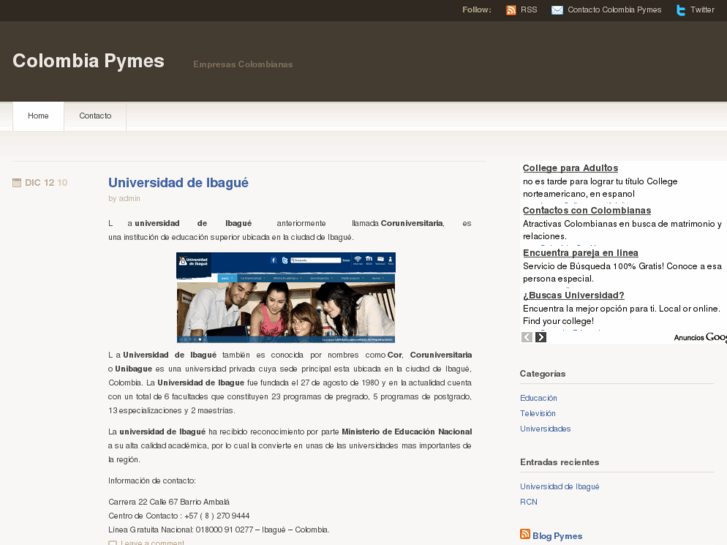This screenshot has width=727, height=545.
Task: Click the Centro de Contacto phone line
Action: (179, 516)
